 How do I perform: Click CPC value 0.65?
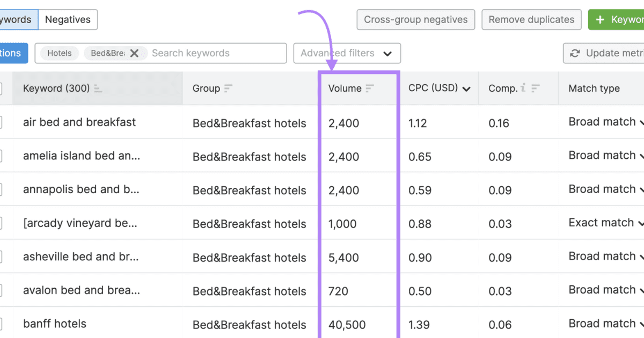(420, 157)
